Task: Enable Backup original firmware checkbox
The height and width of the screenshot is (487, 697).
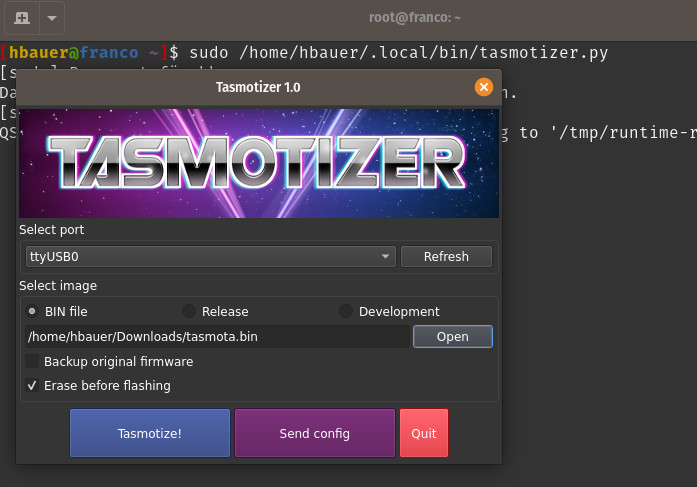Action: [32, 361]
